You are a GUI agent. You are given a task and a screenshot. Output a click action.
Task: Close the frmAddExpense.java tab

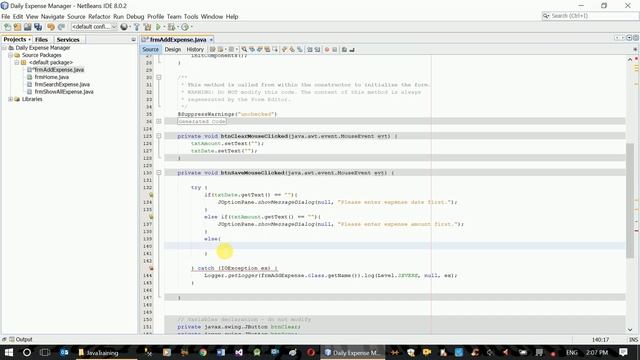click(211, 40)
